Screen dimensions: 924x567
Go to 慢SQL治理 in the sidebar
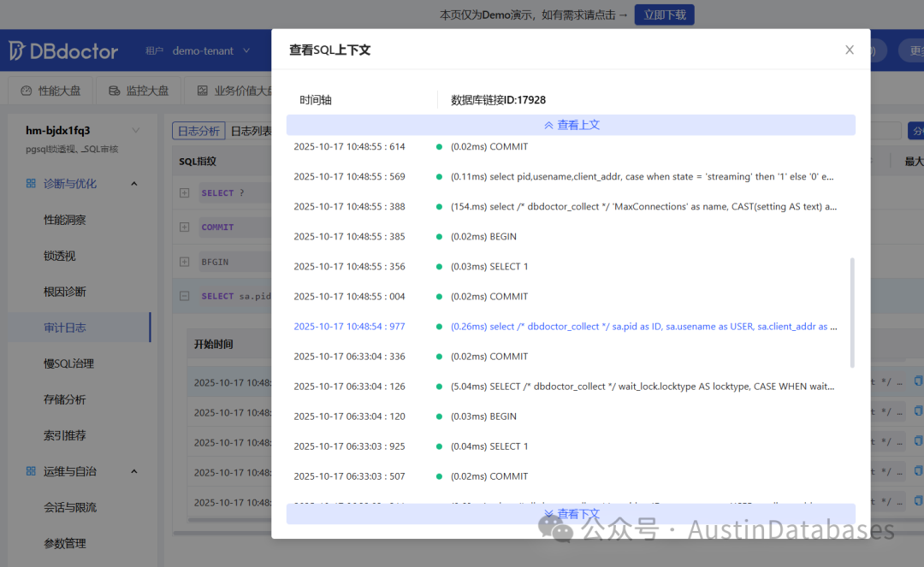coord(69,363)
